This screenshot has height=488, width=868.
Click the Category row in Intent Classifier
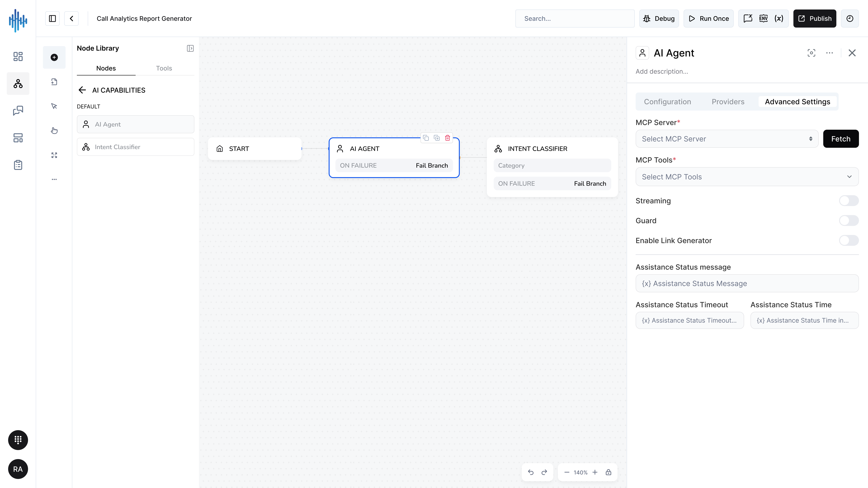point(552,165)
